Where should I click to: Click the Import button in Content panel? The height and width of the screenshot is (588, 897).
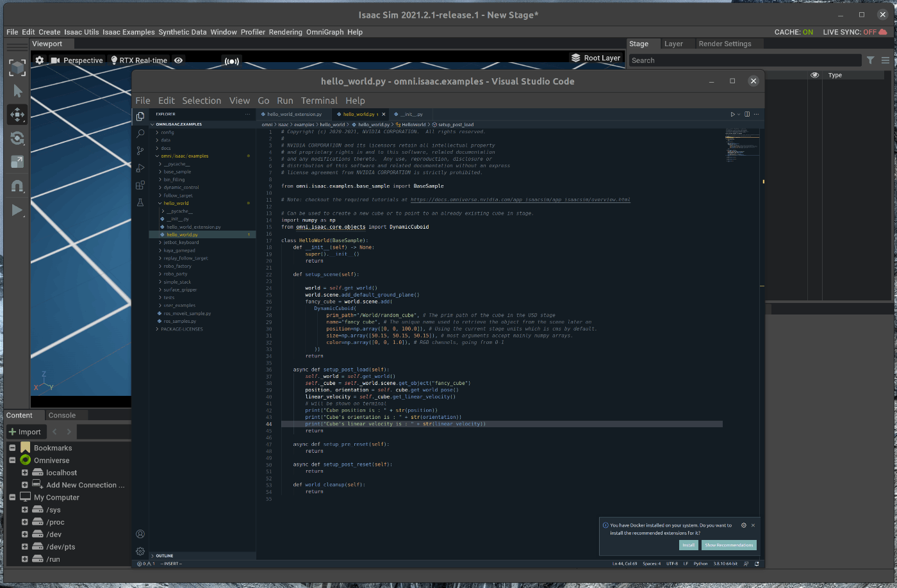click(x=25, y=432)
